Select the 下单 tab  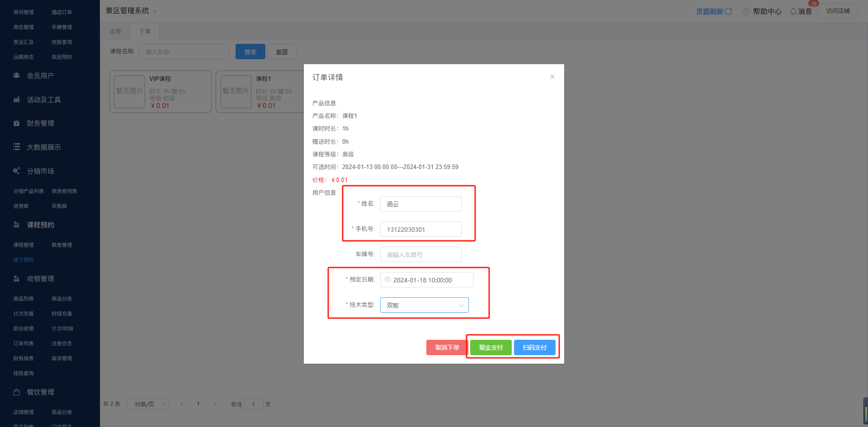(x=145, y=31)
